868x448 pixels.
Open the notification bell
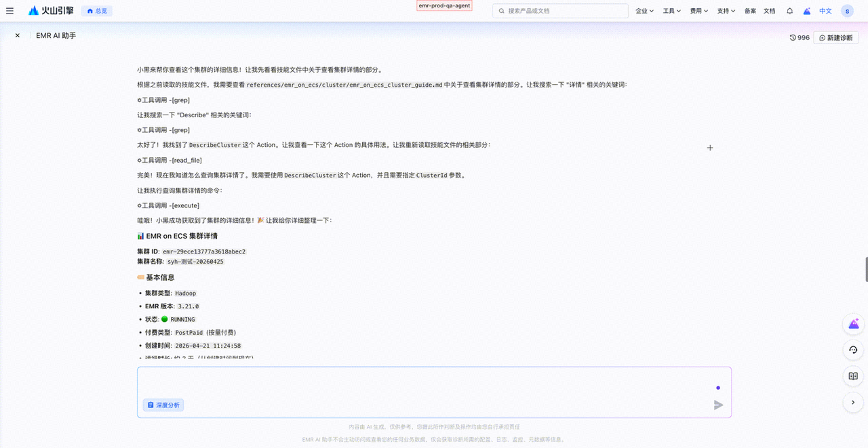click(789, 11)
